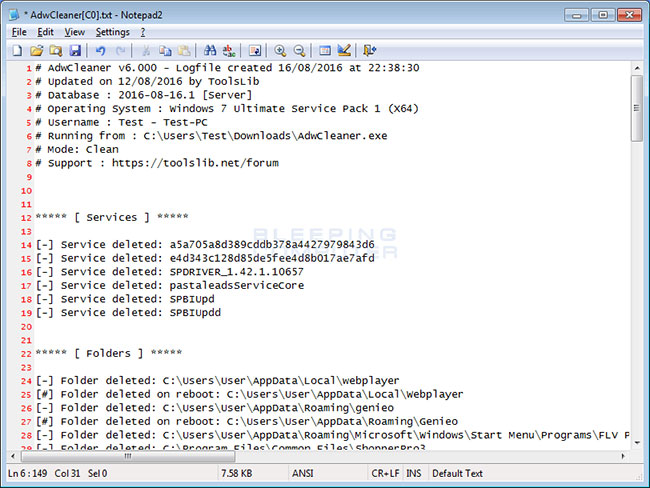Open the Settings menu
Image resolution: width=650 pixels, height=488 pixels.
tap(112, 32)
